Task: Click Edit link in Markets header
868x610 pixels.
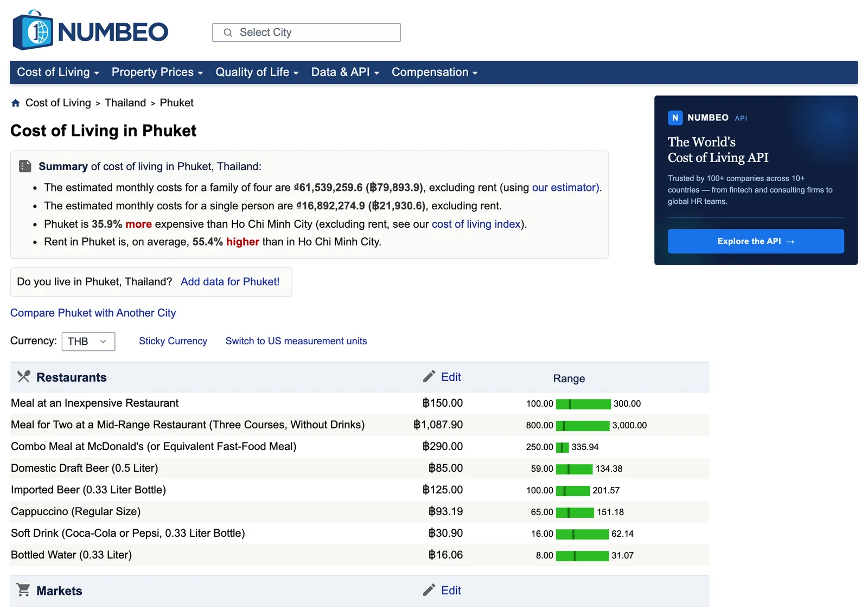Action: (x=451, y=590)
